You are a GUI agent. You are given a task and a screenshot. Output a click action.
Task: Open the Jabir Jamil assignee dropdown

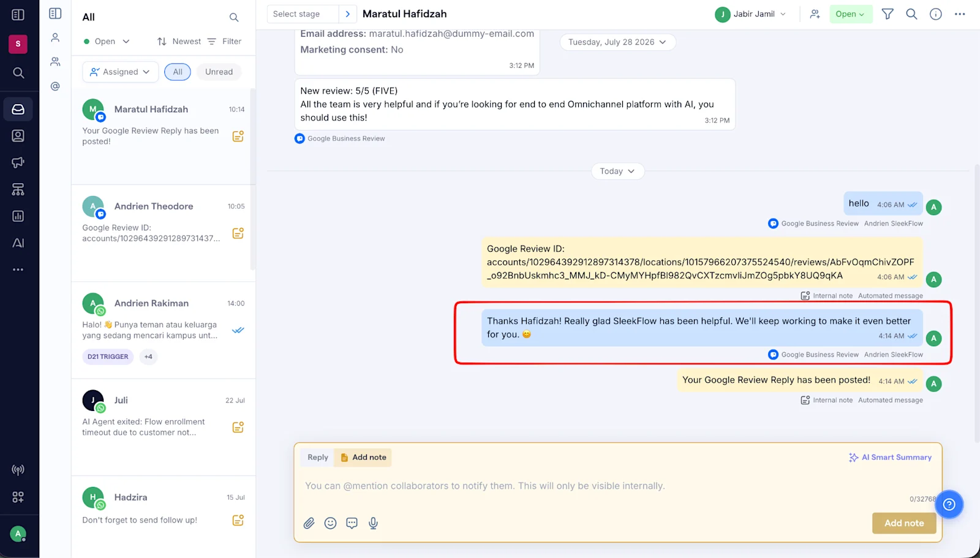pyautogui.click(x=751, y=14)
